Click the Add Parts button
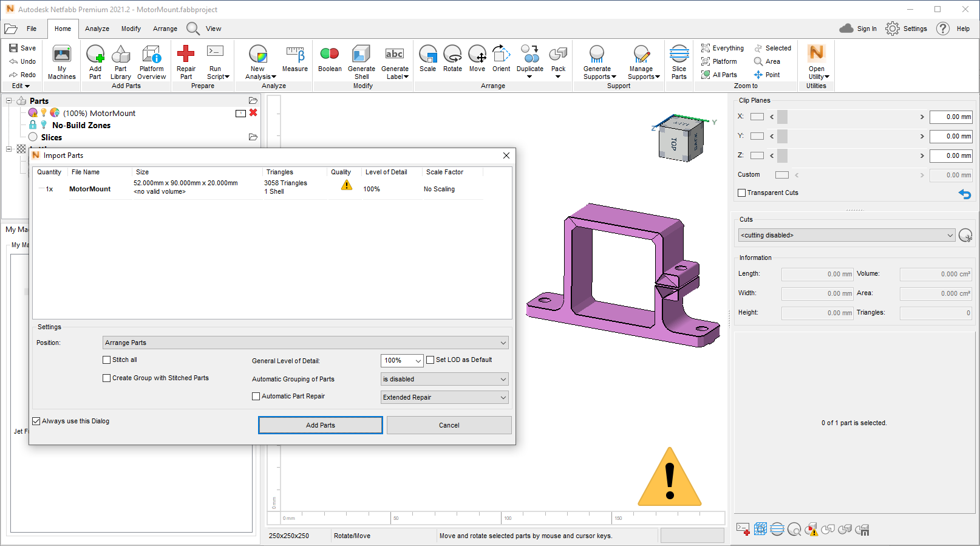 point(321,425)
